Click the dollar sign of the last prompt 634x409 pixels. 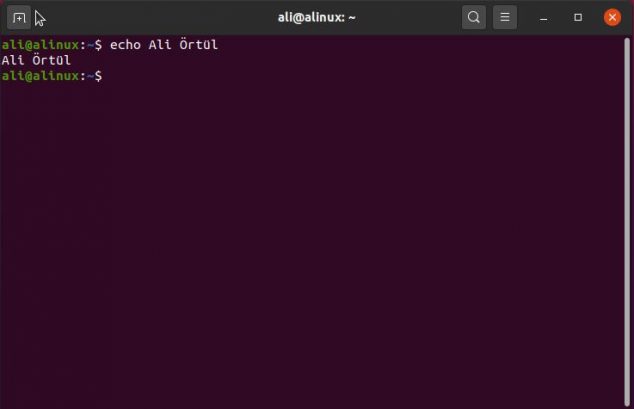(x=98, y=76)
